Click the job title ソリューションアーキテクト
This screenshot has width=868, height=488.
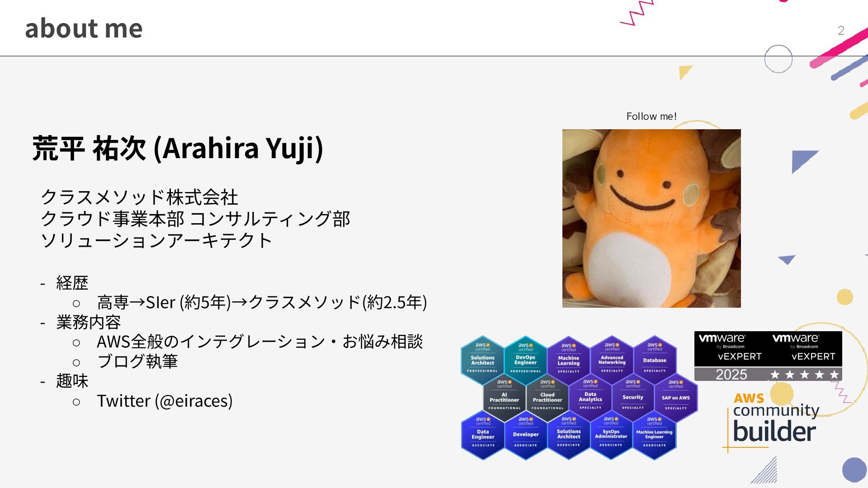pyautogui.click(x=156, y=240)
